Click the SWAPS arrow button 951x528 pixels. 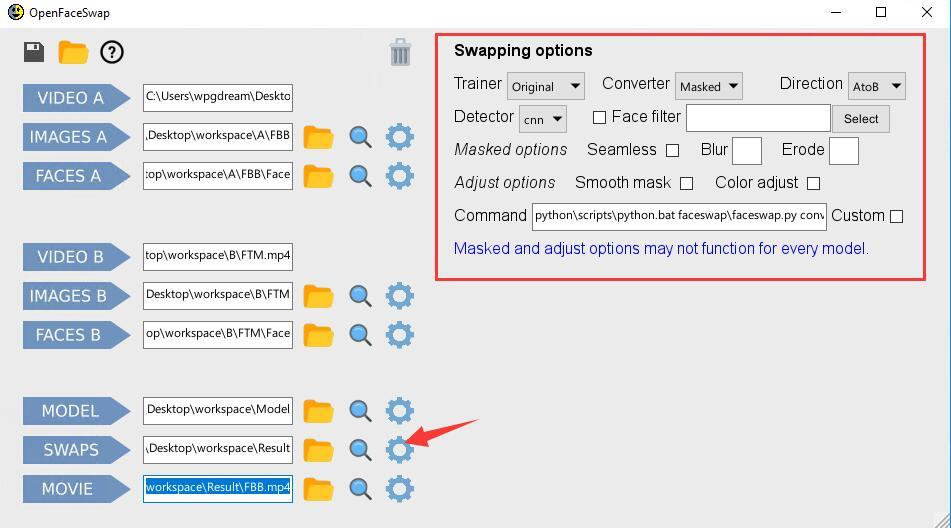(76, 450)
